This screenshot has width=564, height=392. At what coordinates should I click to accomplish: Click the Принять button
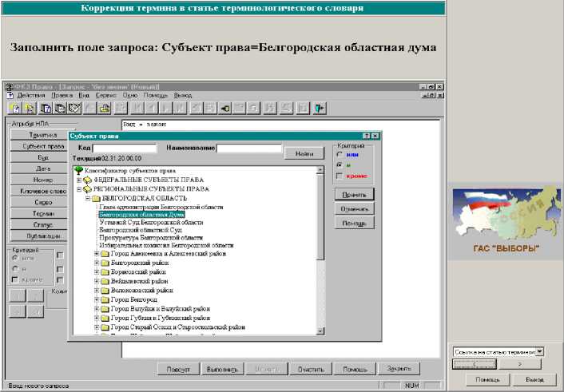click(x=355, y=195)
